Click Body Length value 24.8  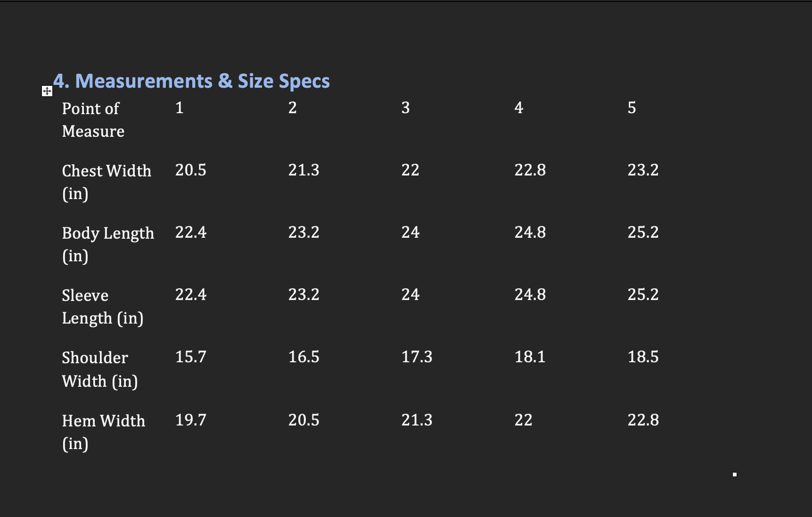click(530, 232)
